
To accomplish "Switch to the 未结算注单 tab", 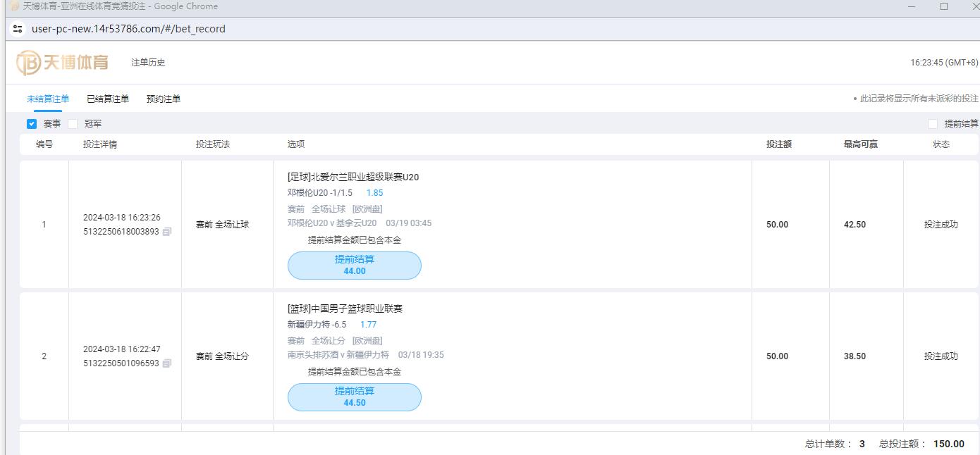I will [48, 99].
